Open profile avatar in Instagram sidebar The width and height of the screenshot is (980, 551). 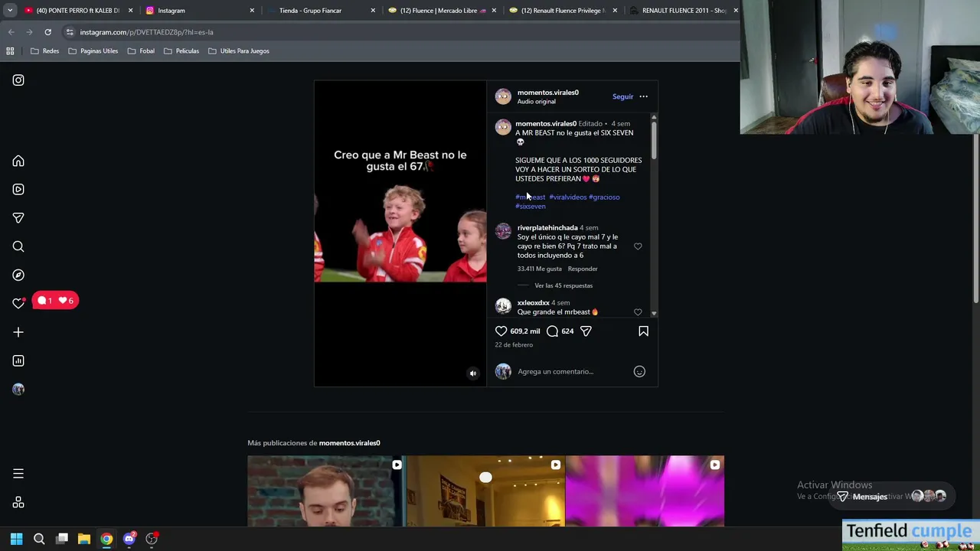pos(18,389)
